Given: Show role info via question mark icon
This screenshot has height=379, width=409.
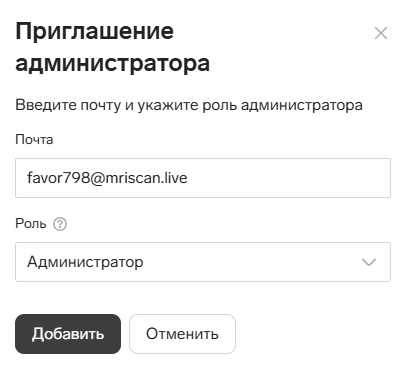Looking at the screenshot, I should [60, 224].
